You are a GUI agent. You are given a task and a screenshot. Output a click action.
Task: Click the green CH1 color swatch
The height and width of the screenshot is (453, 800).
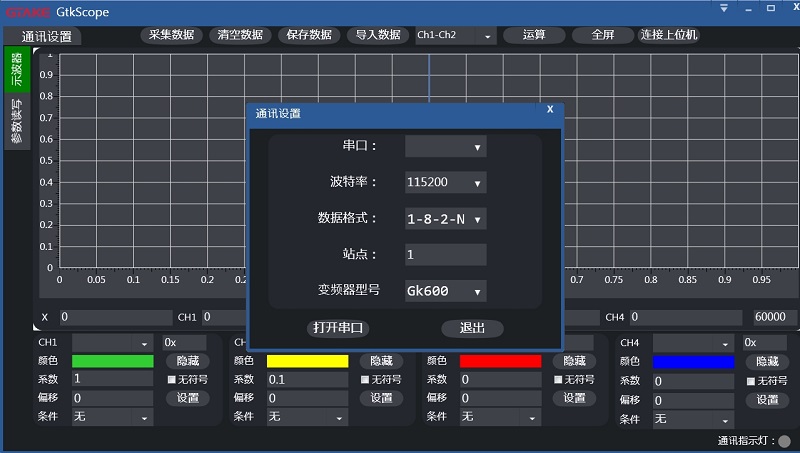112,361
